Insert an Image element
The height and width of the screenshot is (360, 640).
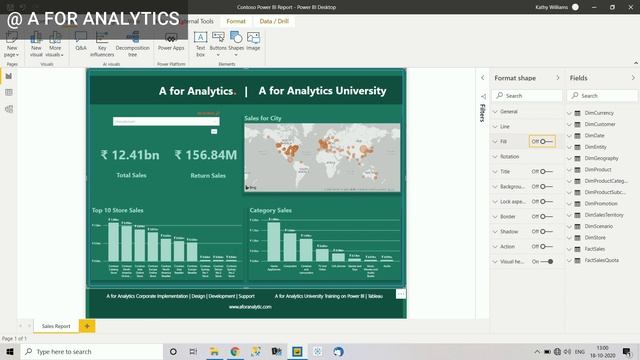tap(253, 42)
